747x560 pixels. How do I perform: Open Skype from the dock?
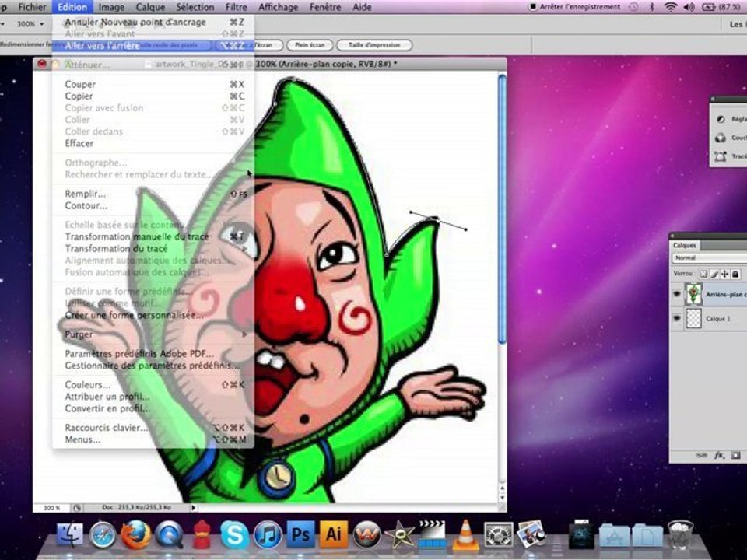point(234,534)
